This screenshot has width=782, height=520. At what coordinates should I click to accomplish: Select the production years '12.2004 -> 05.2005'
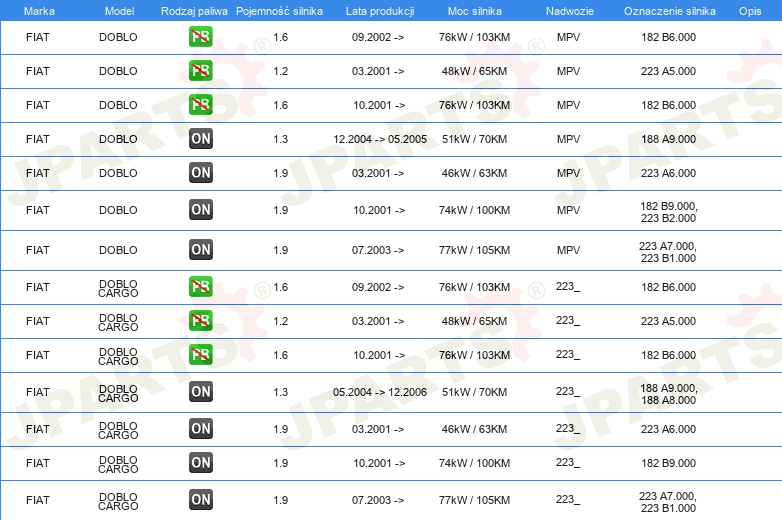380,139
